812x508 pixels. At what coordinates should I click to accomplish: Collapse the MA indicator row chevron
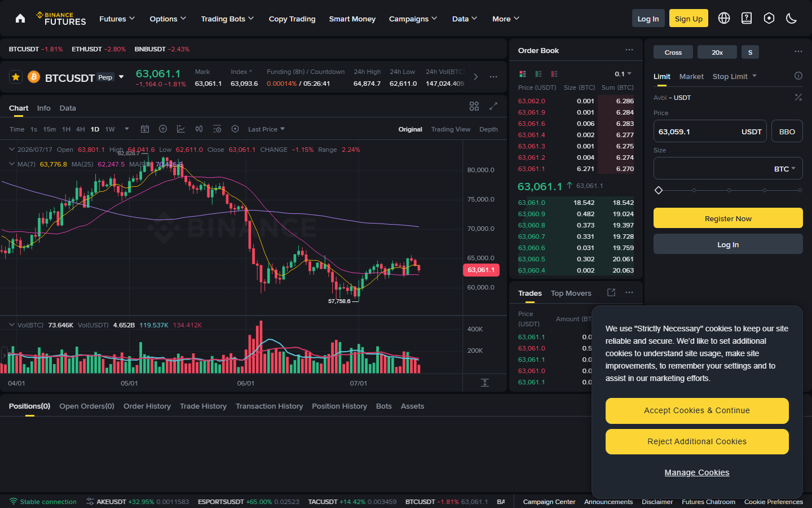pos(12,164)
